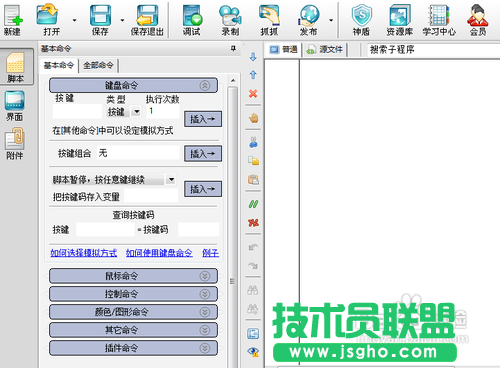Click the red uncomment icon
The image size is (500, 368).
(x=253, y=222)
